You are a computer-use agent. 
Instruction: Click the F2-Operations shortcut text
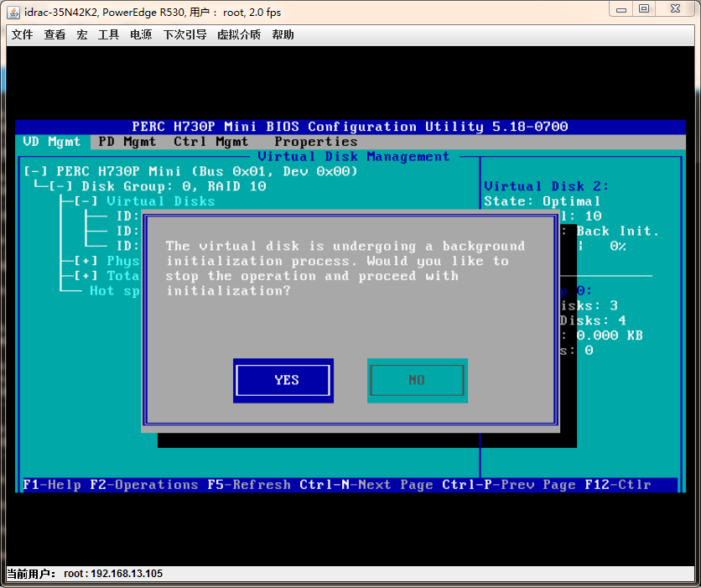pyautogui.click(x=144, y=485)
